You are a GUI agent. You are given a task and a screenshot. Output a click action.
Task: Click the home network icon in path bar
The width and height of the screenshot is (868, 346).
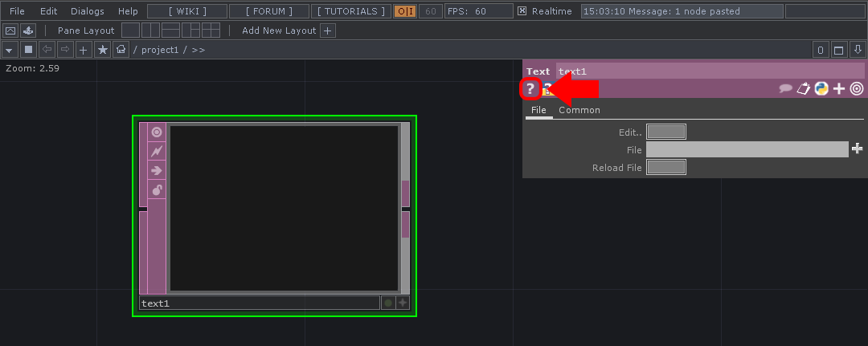pyautogui.click(x=121, y=50)
